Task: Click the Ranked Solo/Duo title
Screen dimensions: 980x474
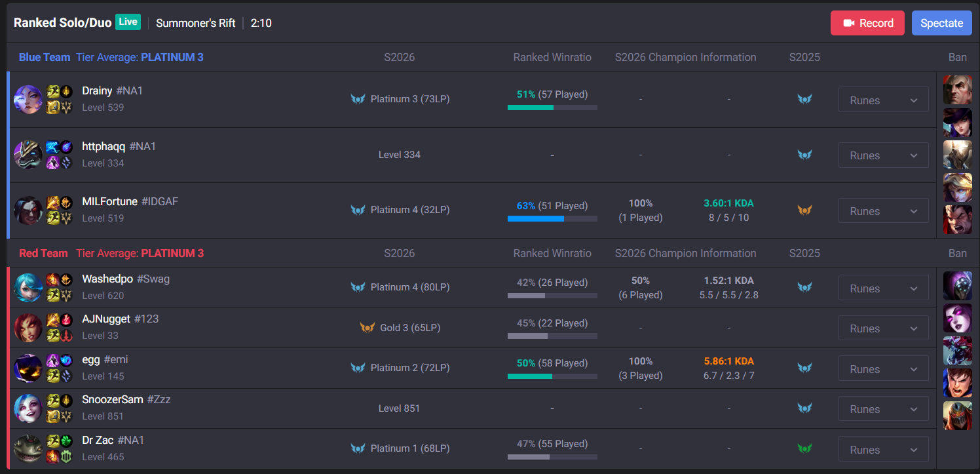Action: pyautogui.click(x=62, y=23)
